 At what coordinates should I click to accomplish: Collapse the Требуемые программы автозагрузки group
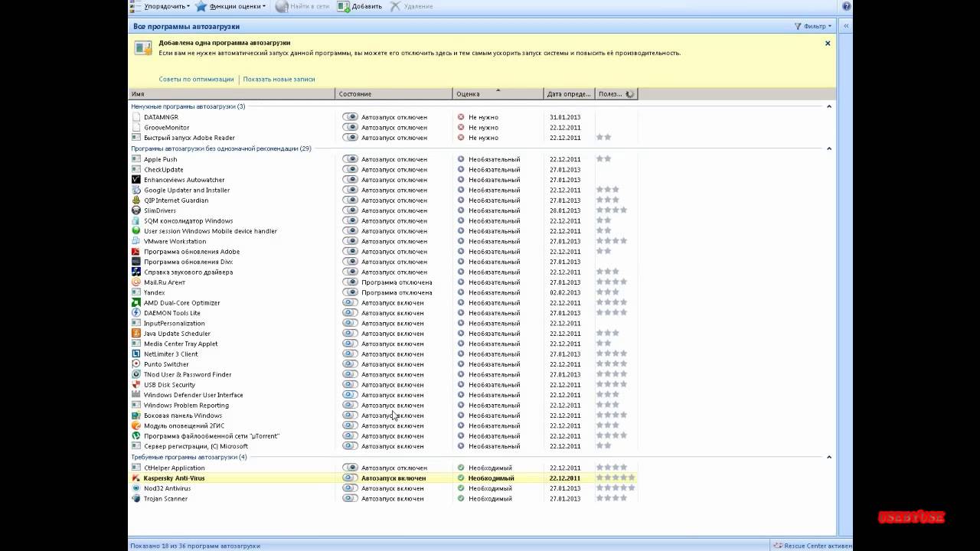click(829, 457)
